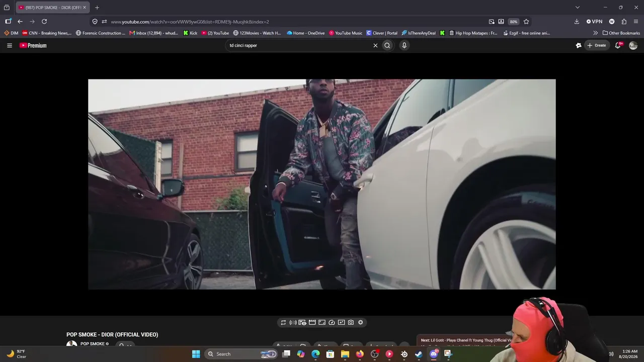The width and height of the screenshot is (644, 362).
Task: Open Task View on the taskbar
Action: click(286, 354)
